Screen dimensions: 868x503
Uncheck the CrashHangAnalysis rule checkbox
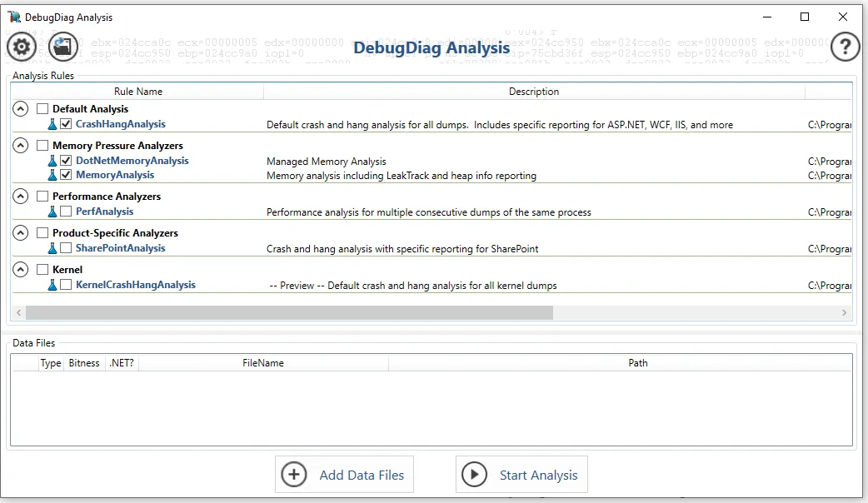[x=66, y=124]
